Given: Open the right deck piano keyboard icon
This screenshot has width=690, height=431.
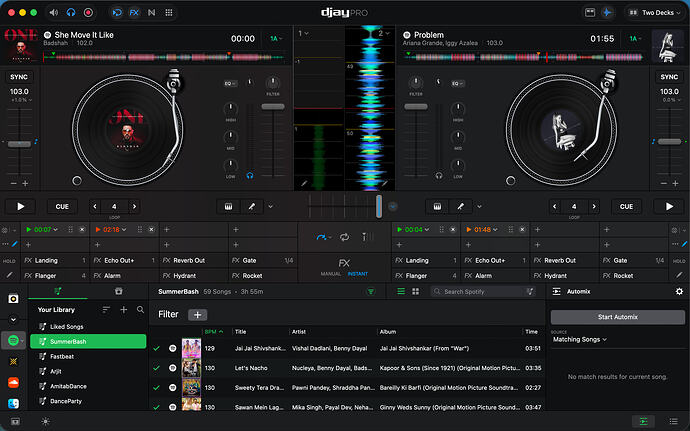Looking at the screenshot, I should (x=437, y=206).
